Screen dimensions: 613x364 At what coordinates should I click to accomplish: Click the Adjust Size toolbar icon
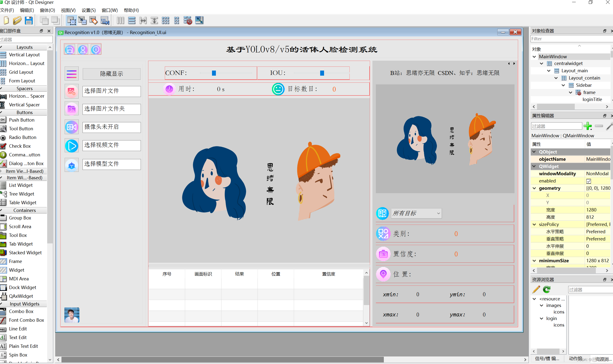[x=199, y=21]
